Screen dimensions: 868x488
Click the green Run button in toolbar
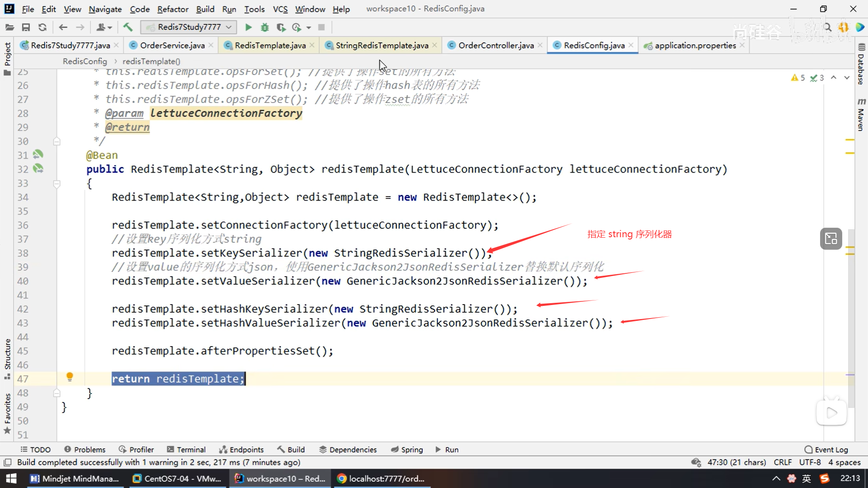[x=248, y=28]
